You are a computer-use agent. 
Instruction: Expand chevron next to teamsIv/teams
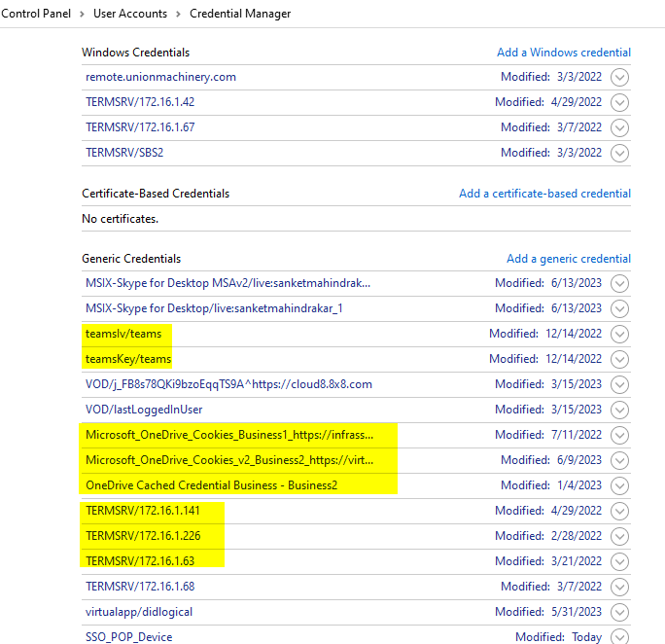[619, 335]
